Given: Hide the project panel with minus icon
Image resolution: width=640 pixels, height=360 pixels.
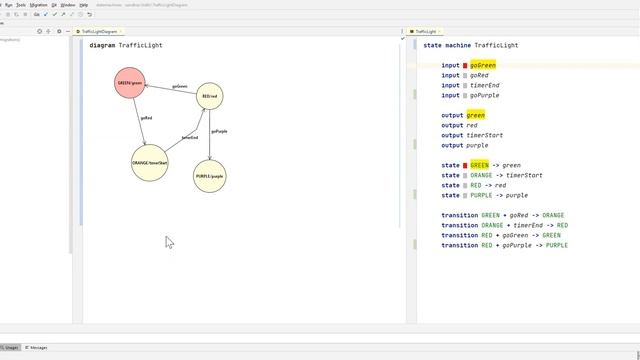Looking at the screenshot, I should 68,31.
